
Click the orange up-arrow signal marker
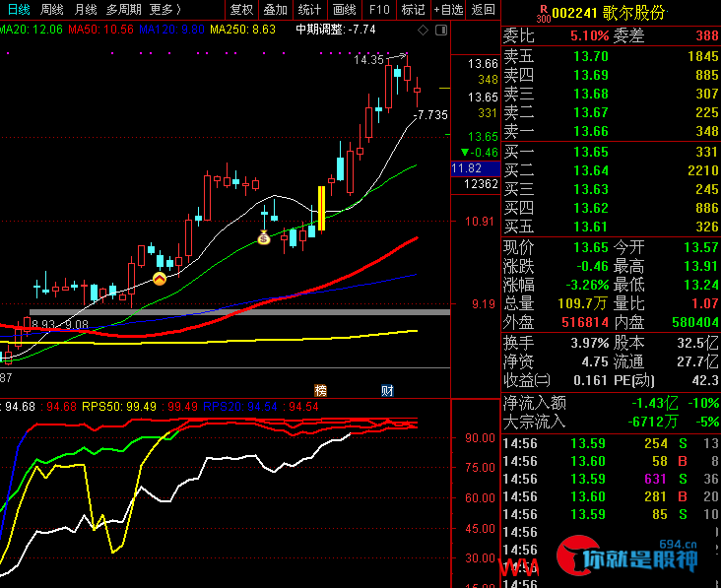tap(160, 279)
